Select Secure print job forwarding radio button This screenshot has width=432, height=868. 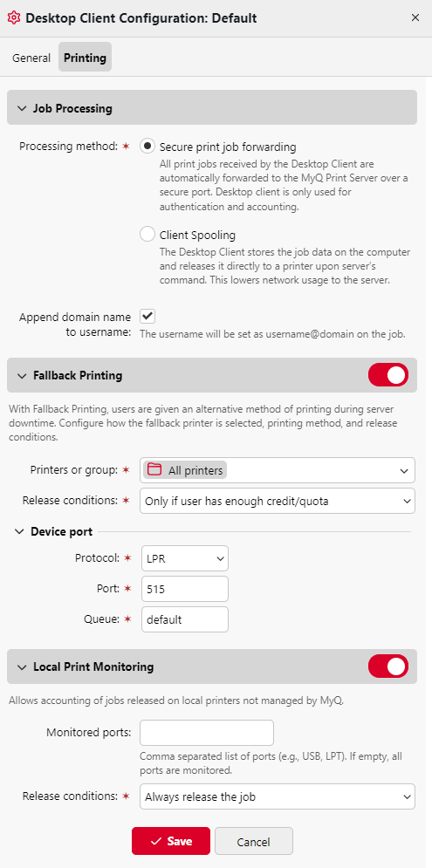[x=147, y=147]
